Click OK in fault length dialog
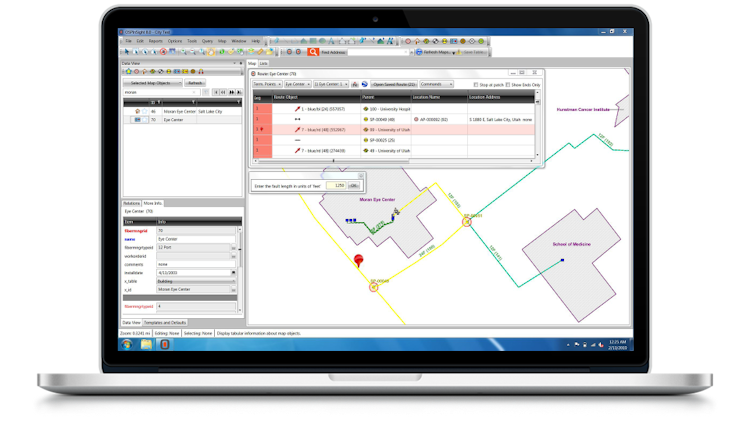The height and width of the screenshot is (422, 750). pos(353,185)
